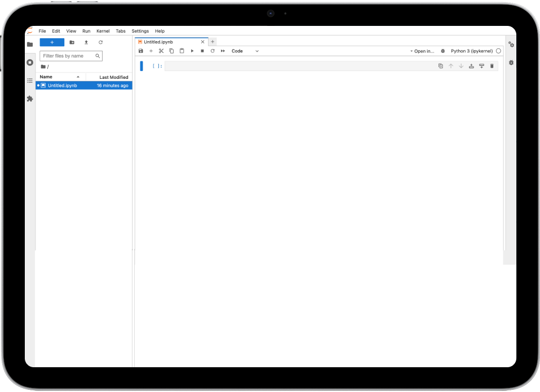Toggle the notebook debugger bug icon

click(442, 51)
